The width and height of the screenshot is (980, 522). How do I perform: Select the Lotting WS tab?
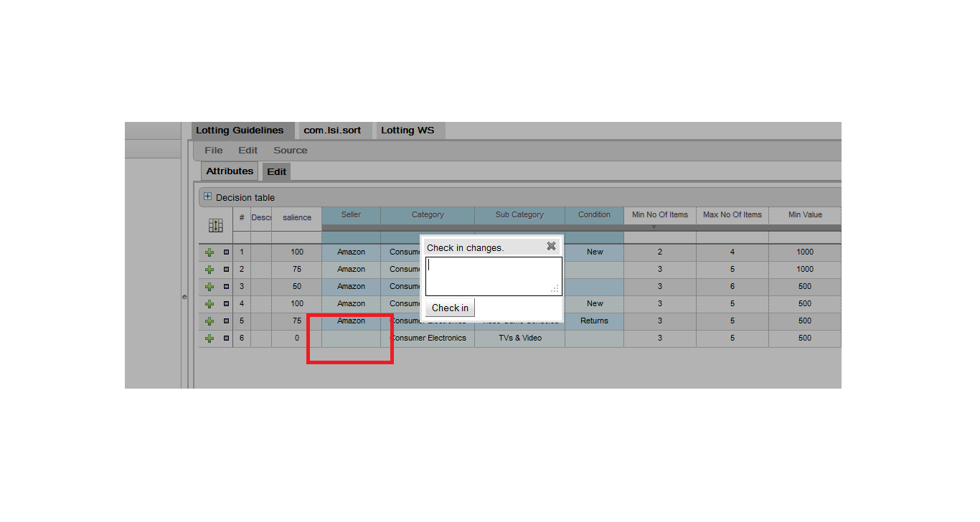coord(407,130)
